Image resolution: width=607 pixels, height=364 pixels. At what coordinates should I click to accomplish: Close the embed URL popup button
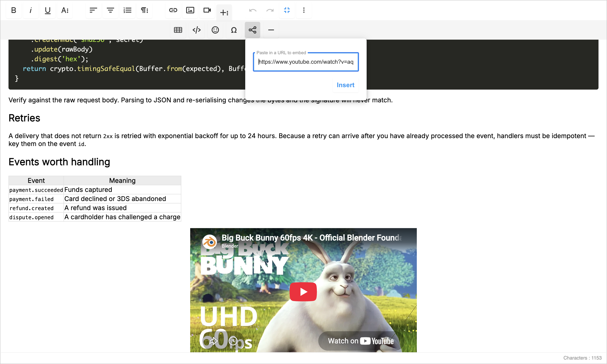click(253, 30)
